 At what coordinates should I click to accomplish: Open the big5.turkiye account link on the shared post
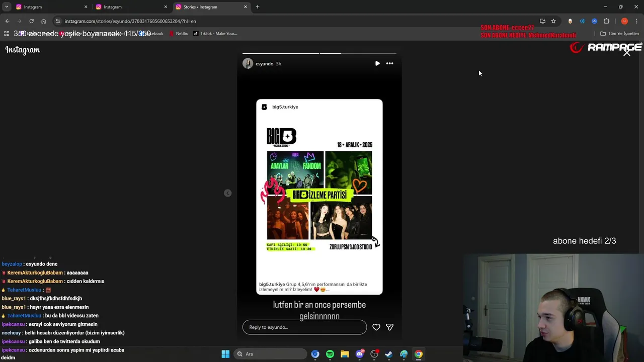pyautogui.click(x=285, y=107)
